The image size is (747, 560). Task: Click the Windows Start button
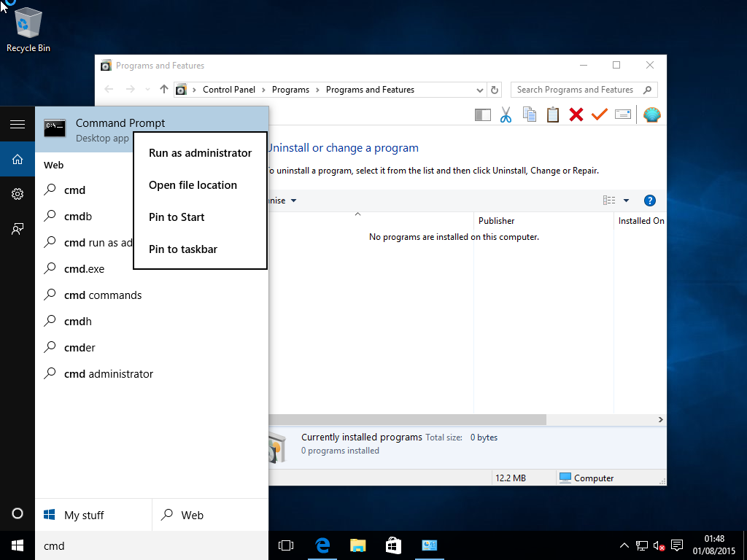18,545
